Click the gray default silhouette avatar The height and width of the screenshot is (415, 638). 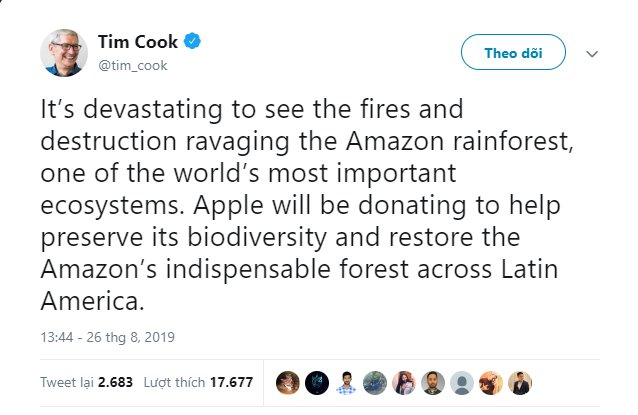[x=462, y=382]
